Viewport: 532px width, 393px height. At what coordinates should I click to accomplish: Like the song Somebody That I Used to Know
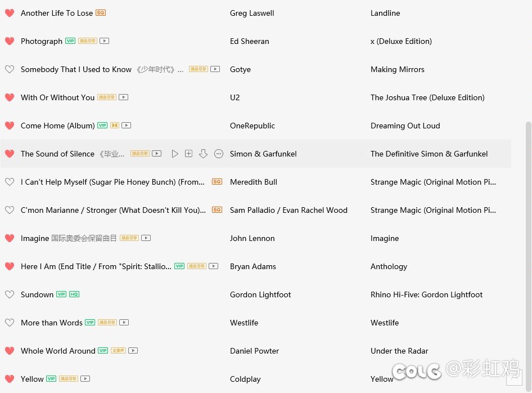10,69
